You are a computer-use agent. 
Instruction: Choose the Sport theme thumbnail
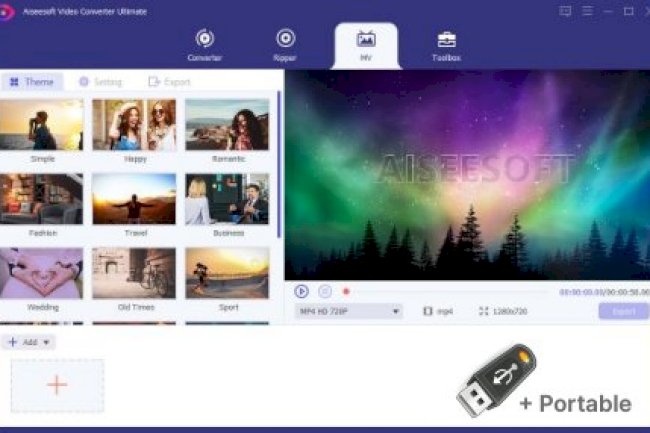coord(227,273)
